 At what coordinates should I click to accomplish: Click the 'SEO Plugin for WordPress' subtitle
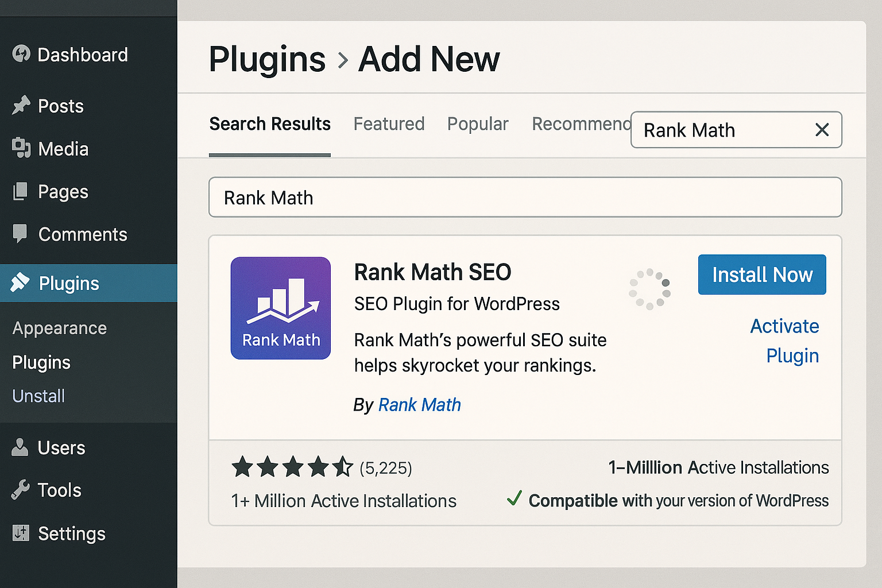pyautogui.click(x=457, y=304)
